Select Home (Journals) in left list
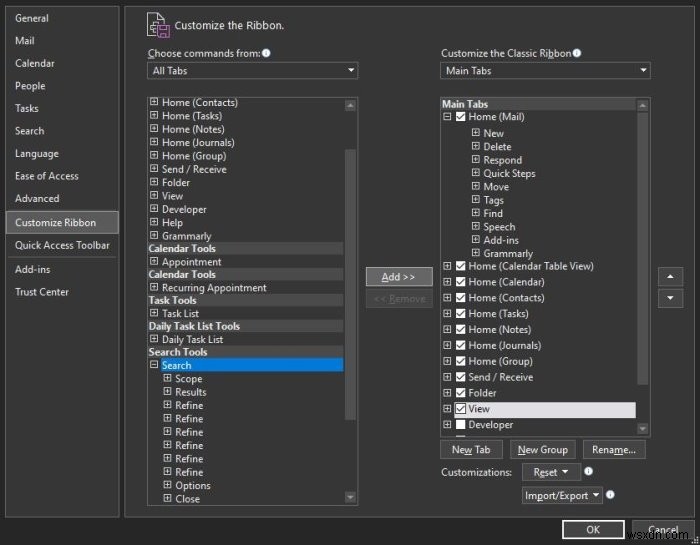Viewport: 700px width, 545px height. (x=198, y=142)
